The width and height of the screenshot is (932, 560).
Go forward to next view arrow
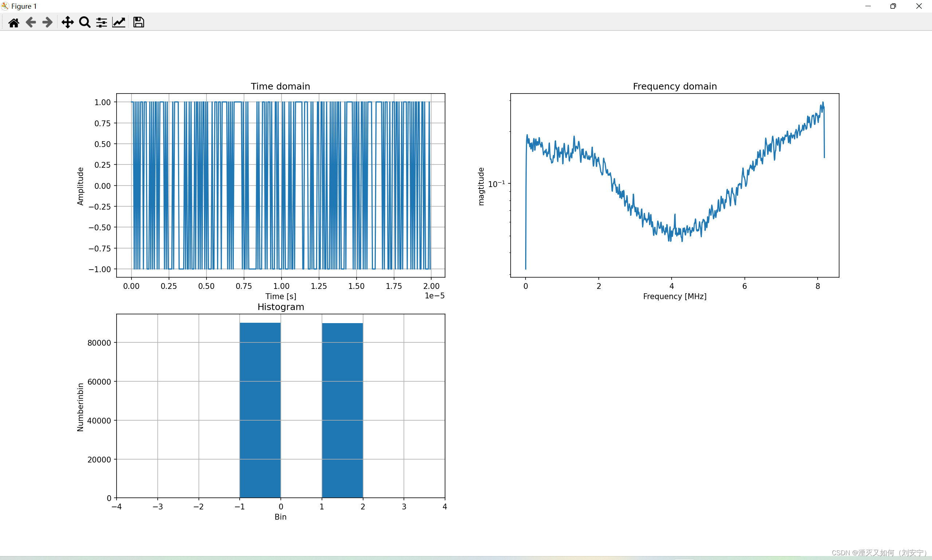click(47, 23)
